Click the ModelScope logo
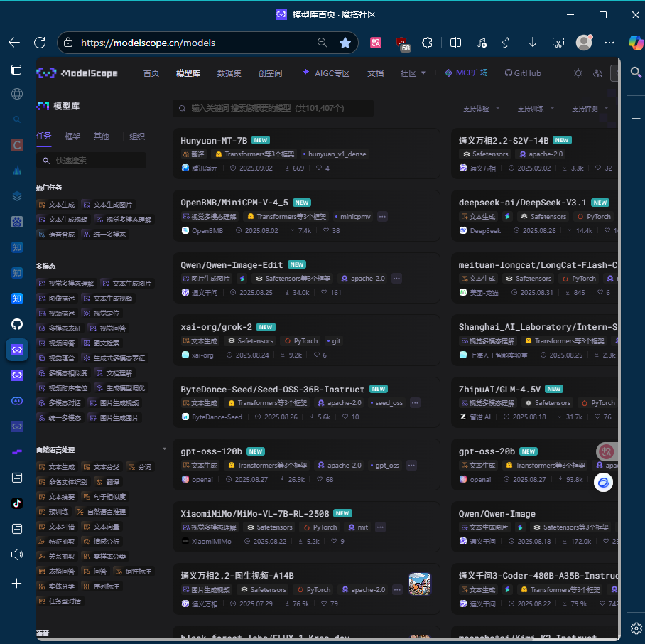The height and width of the screenshot is (644, 645). click(x=77, y=73)
